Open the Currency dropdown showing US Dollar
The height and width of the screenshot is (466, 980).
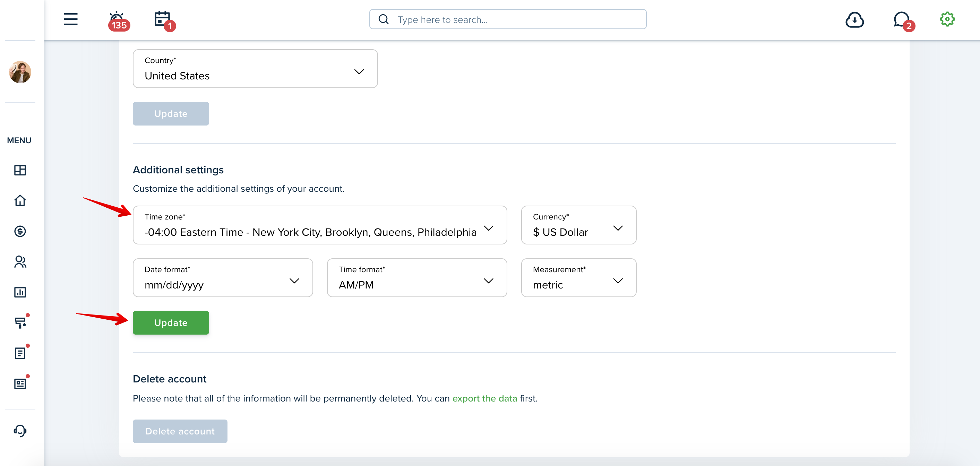pyautogui.click(x=578, y=225)
